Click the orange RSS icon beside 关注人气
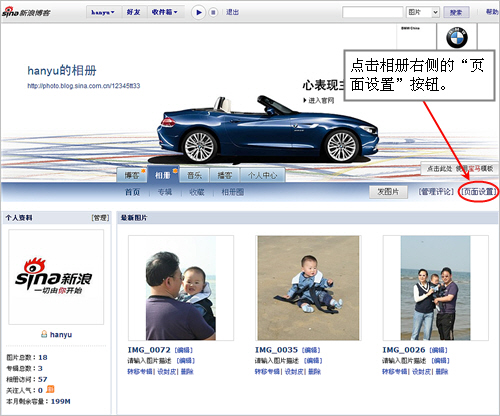Image resolution: width=500 pixels, height=416 pixels. click(x=50, y=389)
